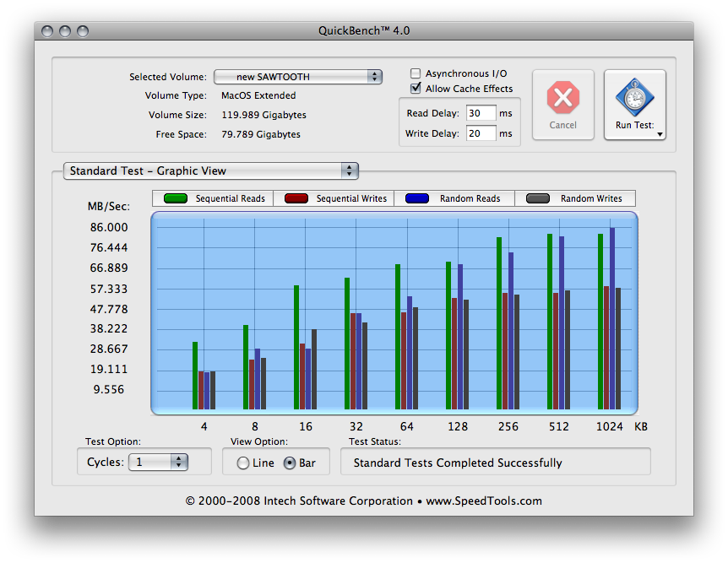Click the QuickBench 4.0 window title

click(x=364, y=30)
